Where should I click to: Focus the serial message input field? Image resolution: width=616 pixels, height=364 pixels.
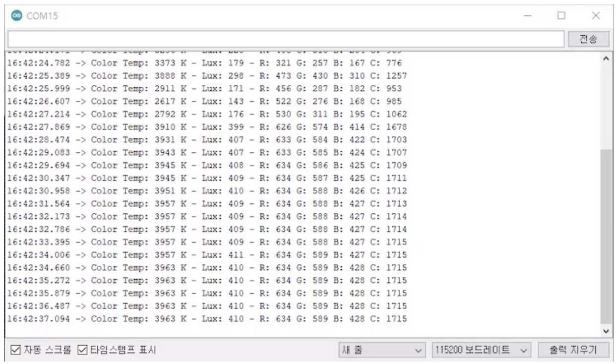click(286, 38)
